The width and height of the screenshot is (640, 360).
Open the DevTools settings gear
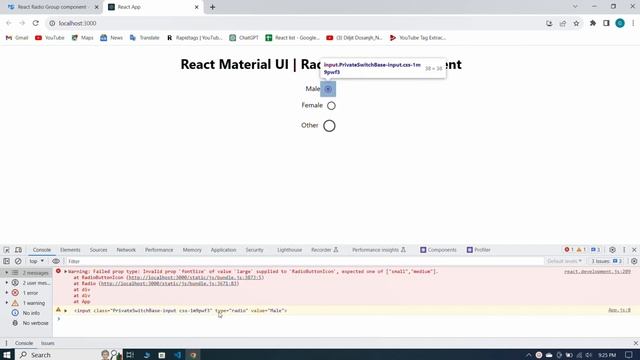tap(612, 250)
